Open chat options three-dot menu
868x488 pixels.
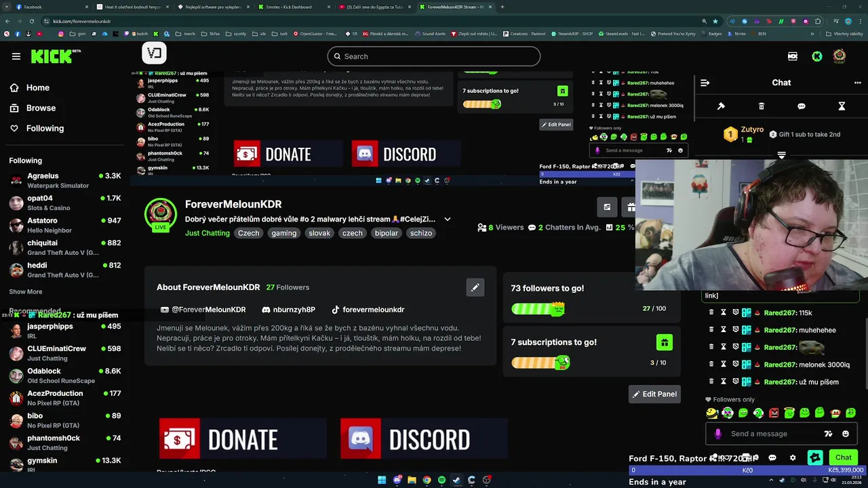[x=857, y=83]
